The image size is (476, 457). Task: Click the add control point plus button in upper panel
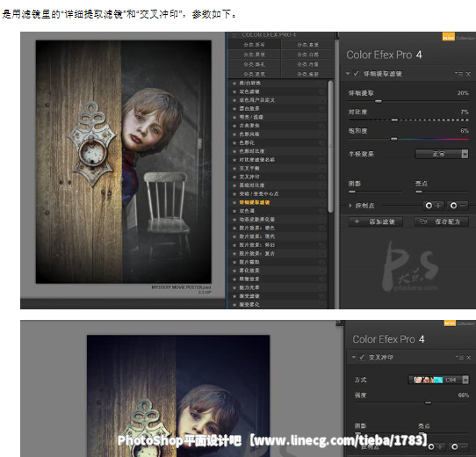[x=434, y=206]
